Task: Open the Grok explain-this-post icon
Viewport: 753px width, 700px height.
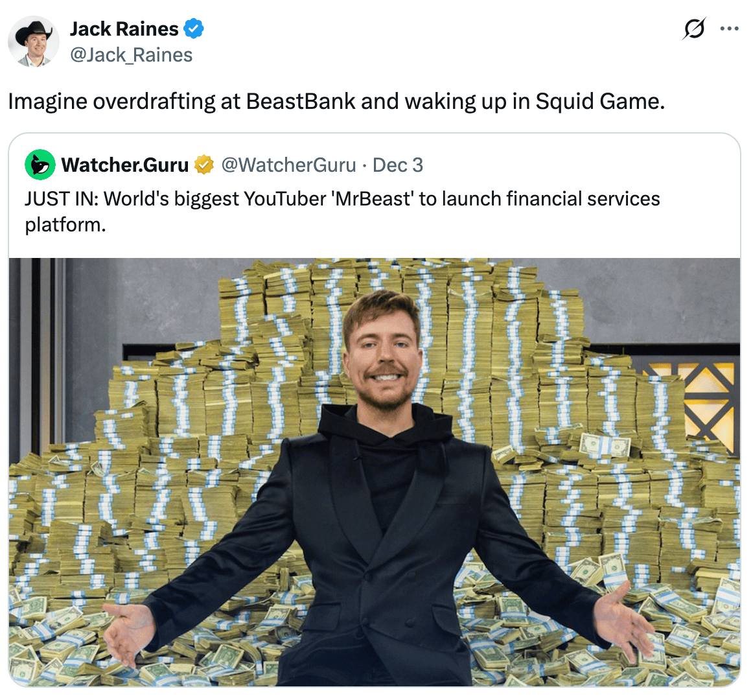Action: pos(694,29)
